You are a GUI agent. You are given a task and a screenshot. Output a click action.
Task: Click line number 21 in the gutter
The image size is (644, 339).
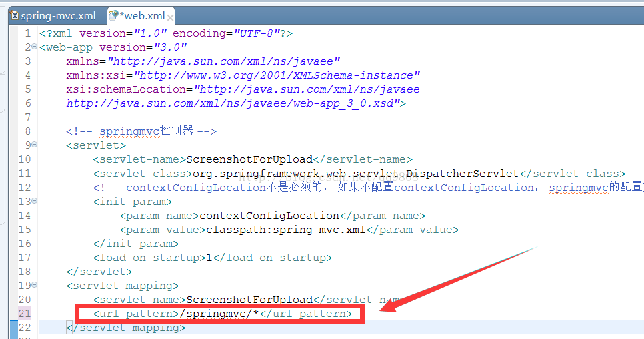coord(24,314)
